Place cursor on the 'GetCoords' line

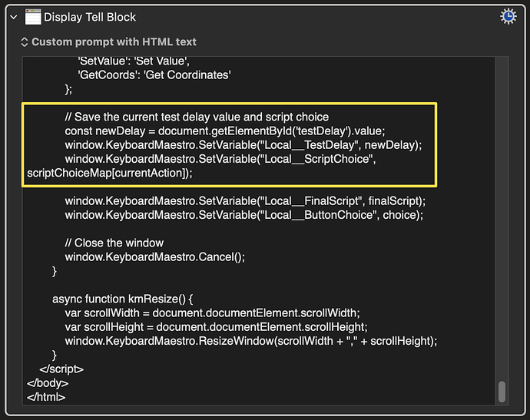[x=154, y=74]
